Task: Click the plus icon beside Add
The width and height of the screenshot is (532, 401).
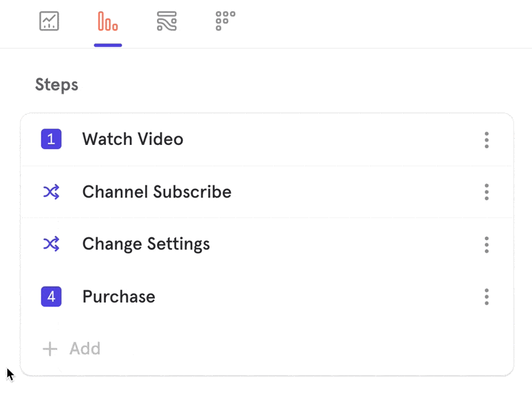Action: 50,349
